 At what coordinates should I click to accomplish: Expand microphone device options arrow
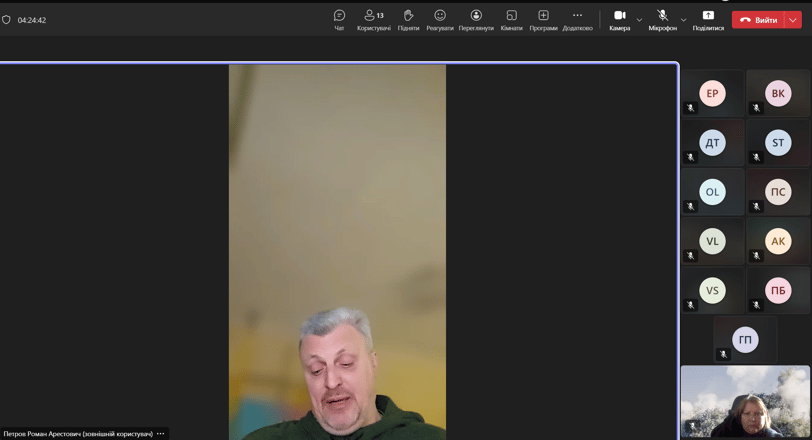(x=684, y=20)
